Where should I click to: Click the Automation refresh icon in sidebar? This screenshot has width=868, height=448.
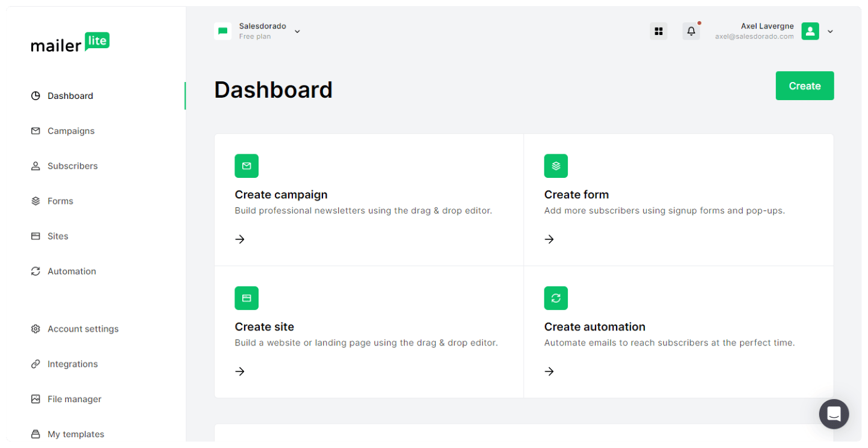pos(36,271)
